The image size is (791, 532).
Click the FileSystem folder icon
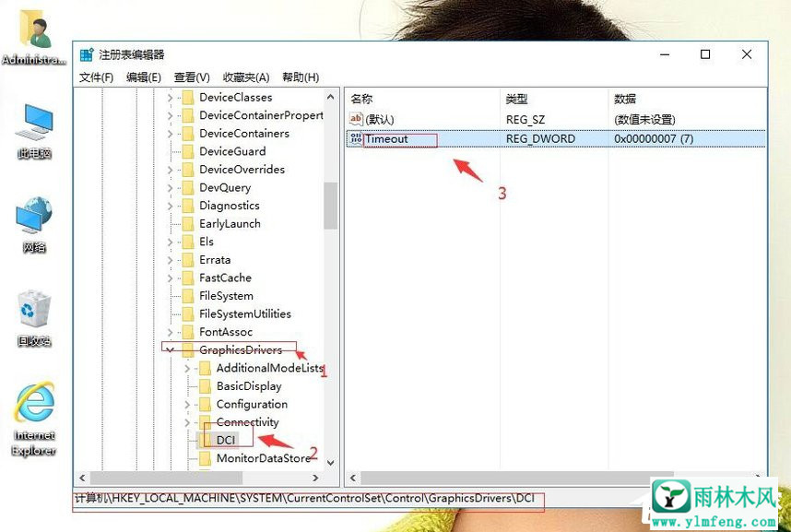point(188,296)
